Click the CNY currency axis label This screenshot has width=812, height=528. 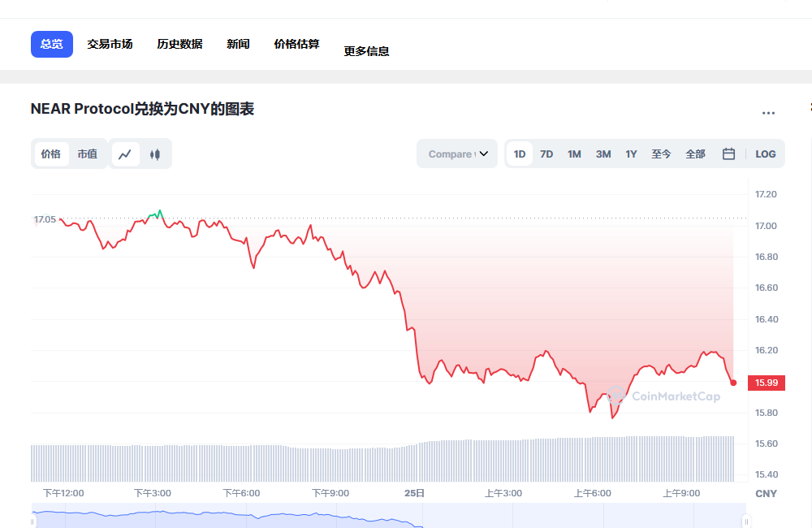[766, 494]
